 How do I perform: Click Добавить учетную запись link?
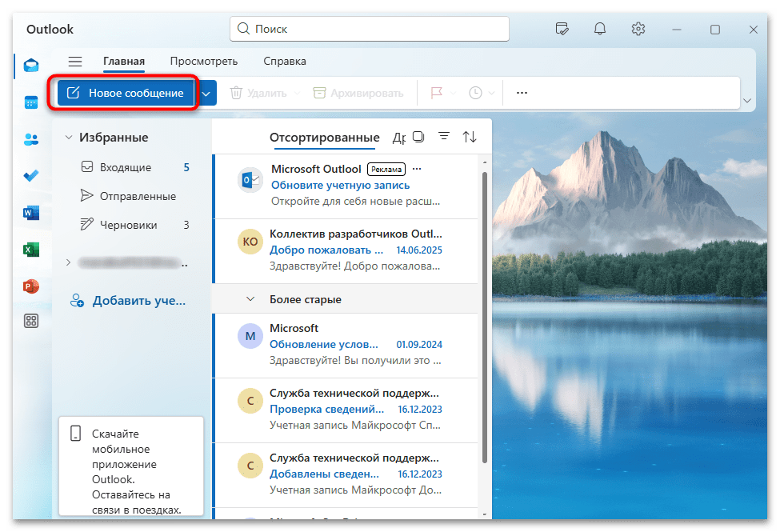127,301
